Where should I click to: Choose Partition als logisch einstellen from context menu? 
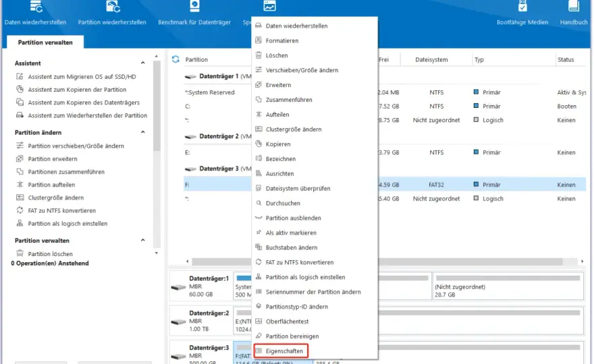(315, 276)
